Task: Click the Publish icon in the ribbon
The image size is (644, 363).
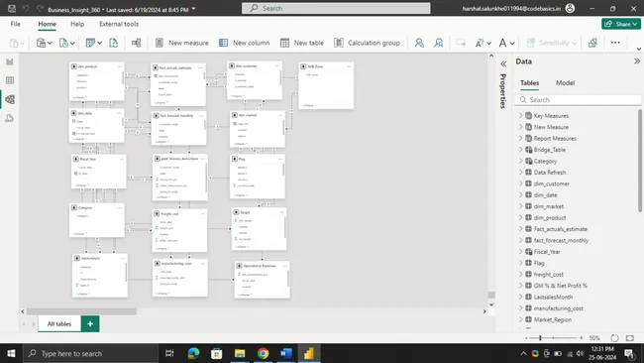Action: click(592, 43)
